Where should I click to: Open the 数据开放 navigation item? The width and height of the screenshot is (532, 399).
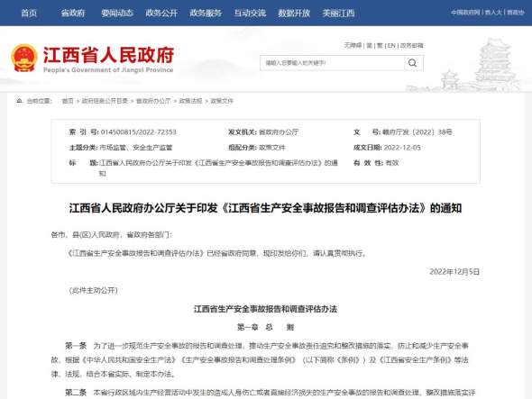(x=294, y=13)
